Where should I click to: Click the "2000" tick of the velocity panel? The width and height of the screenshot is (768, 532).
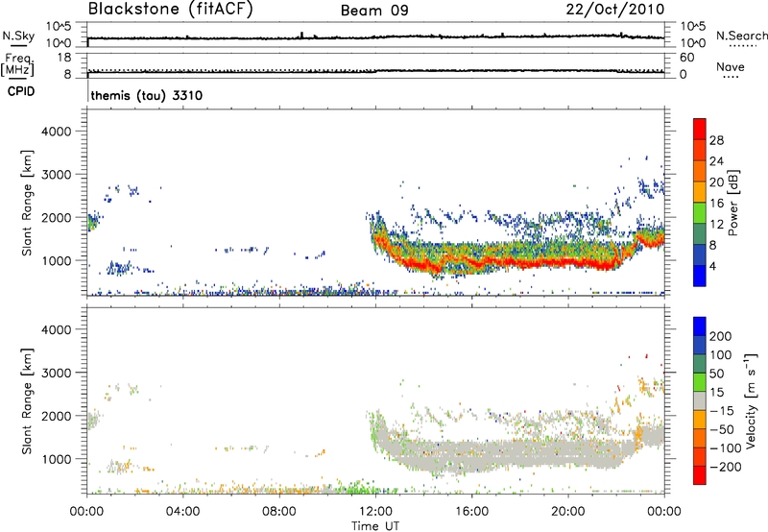(57, 416)
